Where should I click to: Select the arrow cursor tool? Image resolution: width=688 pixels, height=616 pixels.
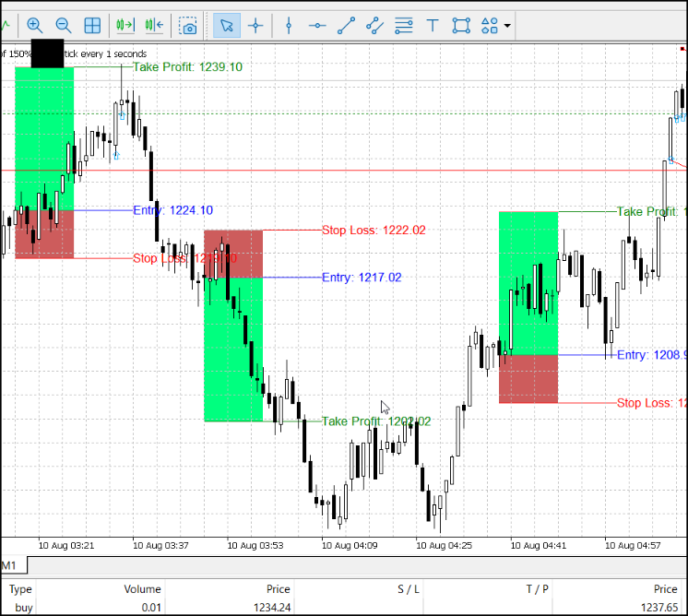[x=226, y=26]
